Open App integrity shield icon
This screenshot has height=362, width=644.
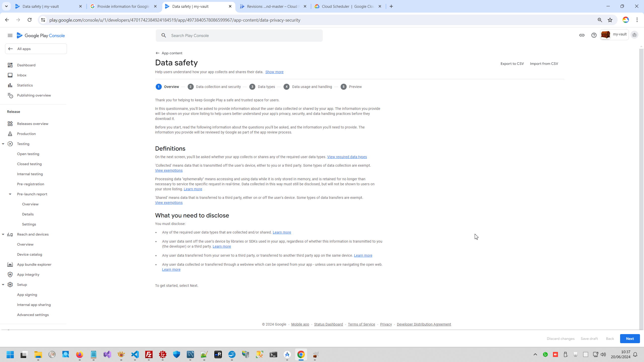(x=10, y=275)
